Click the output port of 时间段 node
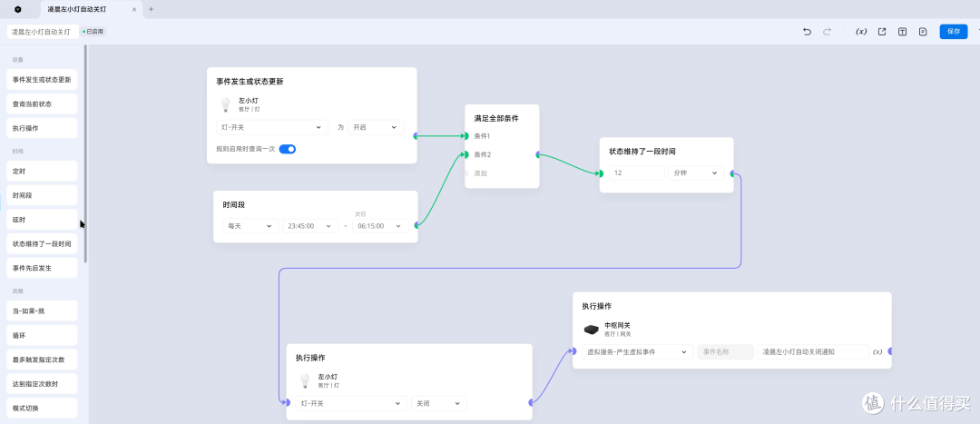The width and height of the screenshot is (980, 424). tap(416, 225)
